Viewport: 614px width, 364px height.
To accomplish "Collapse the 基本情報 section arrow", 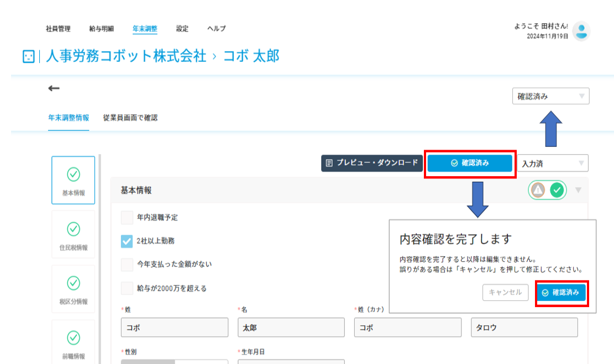I will 579,190.
